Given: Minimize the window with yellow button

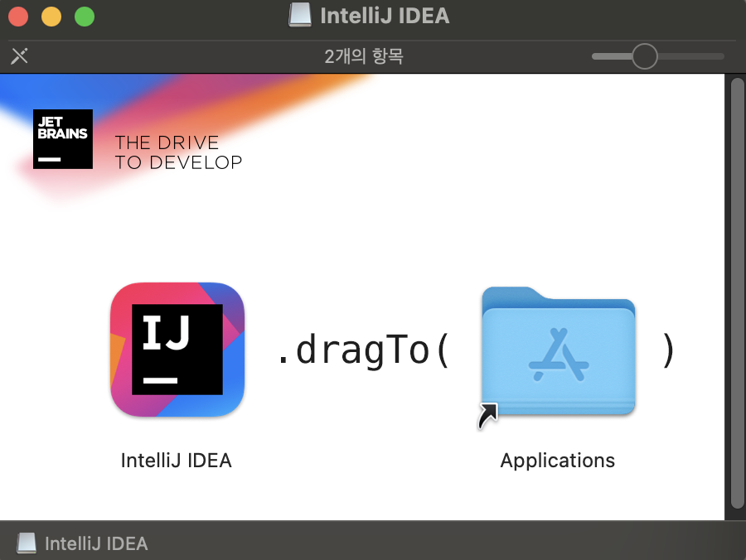Looking at the screenshot, I should click(51, 17).
